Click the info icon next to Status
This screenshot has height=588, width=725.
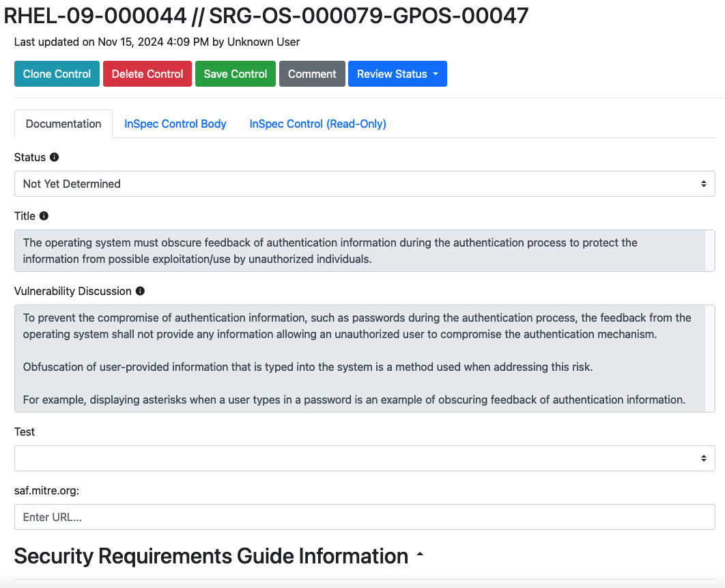[x=55, y=157]
